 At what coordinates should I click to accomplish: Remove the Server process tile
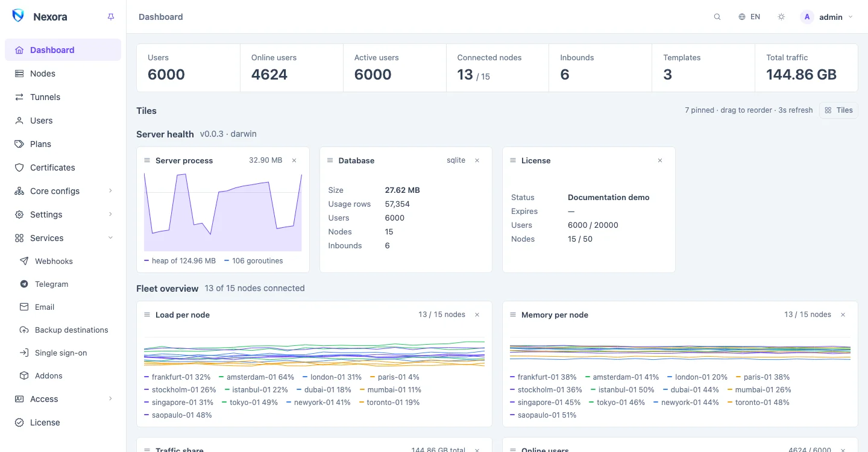[x=294, y=160]
